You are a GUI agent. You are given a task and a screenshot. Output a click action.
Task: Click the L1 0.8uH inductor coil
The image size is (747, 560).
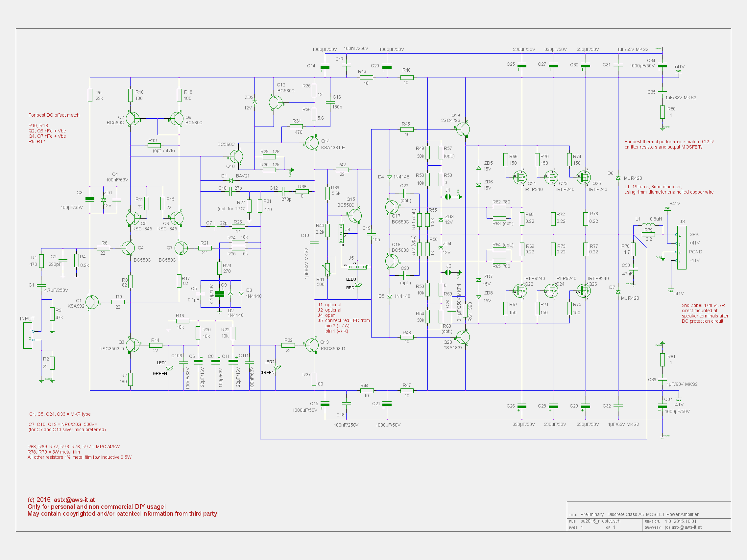click(x=648, y=224)
